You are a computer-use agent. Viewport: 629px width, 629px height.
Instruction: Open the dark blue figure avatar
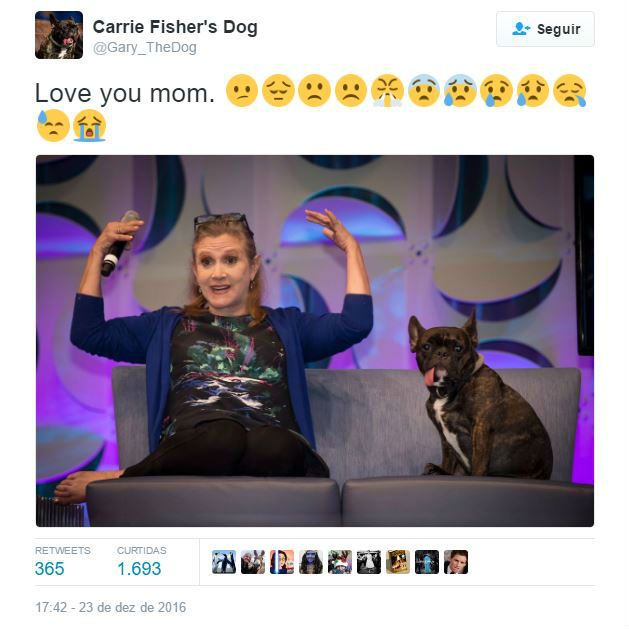pyautogui.click(x=427, y=562)
